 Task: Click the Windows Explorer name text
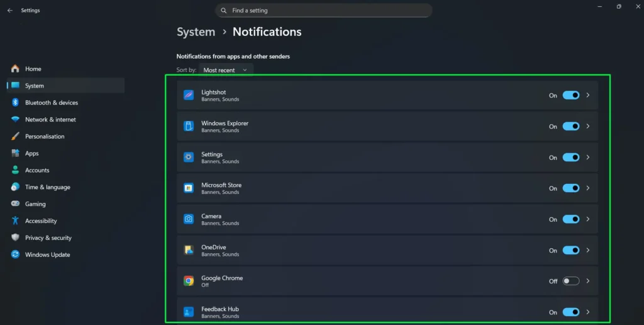tap(225, 123)
